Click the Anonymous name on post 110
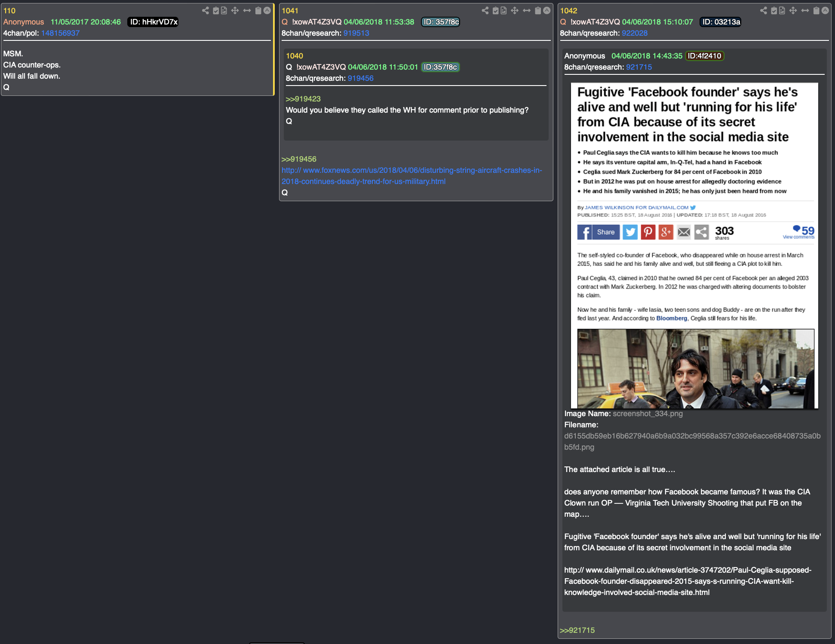Image resolution: width=835 pixels, height=644 pixels. pos(24,22)
